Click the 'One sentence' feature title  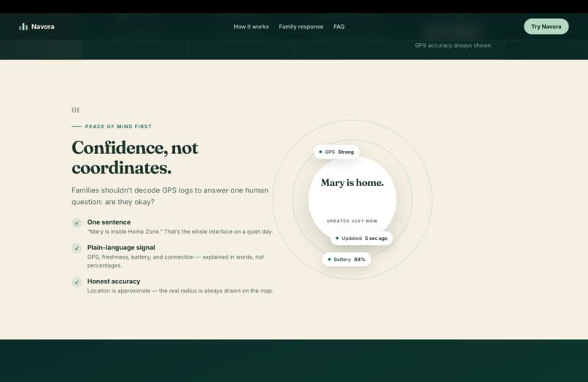tap(109, 222)
